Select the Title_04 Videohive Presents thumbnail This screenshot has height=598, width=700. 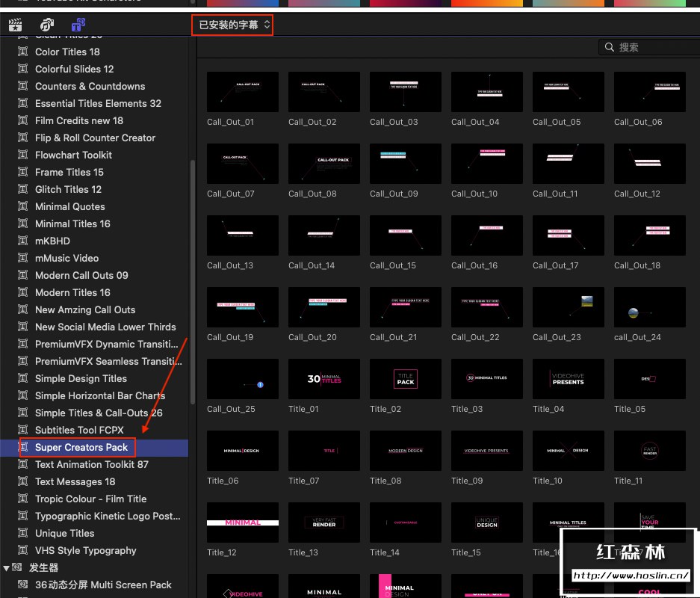pos(569,379)
